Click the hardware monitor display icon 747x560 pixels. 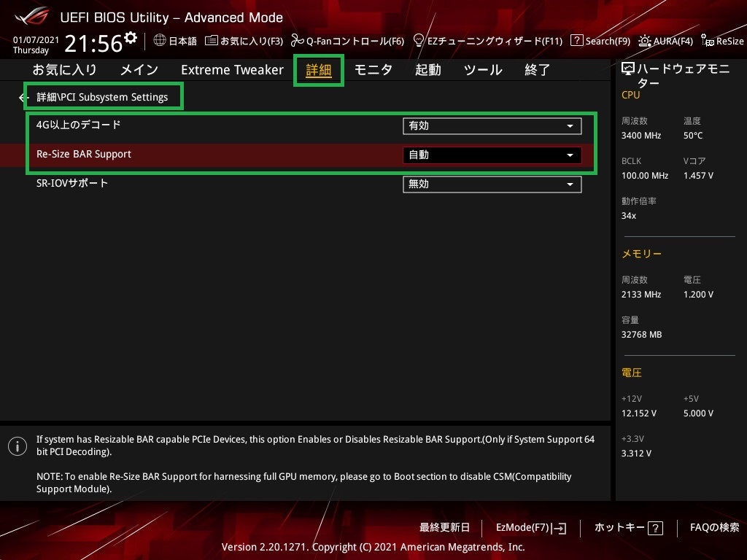pyautogui.click(x=628, y=69)
